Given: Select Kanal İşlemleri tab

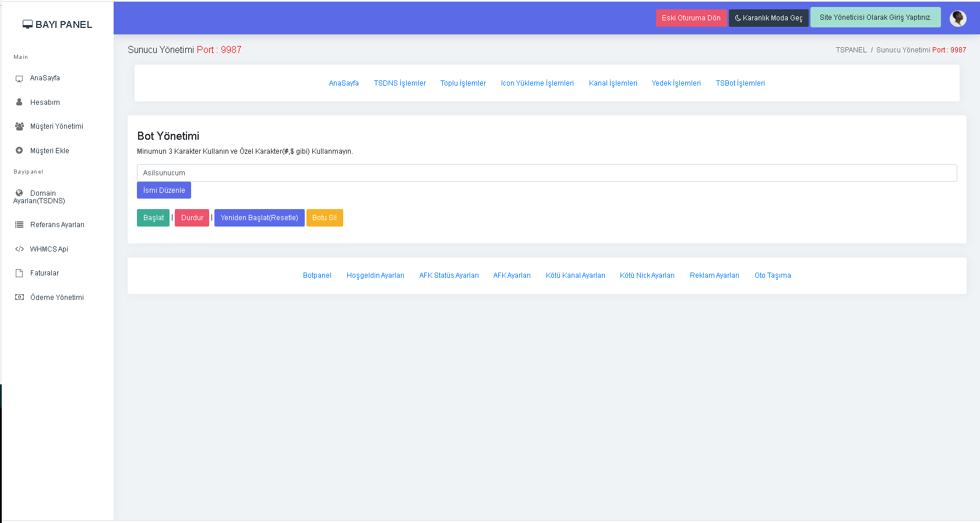Looking at the screenshot, I should point(613,83).
